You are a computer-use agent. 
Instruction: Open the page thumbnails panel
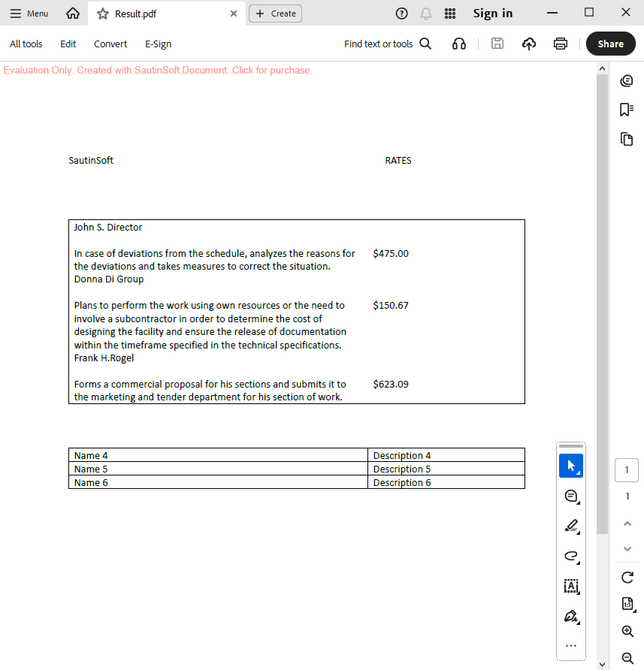pyautogui.click(x=627, y=139)
